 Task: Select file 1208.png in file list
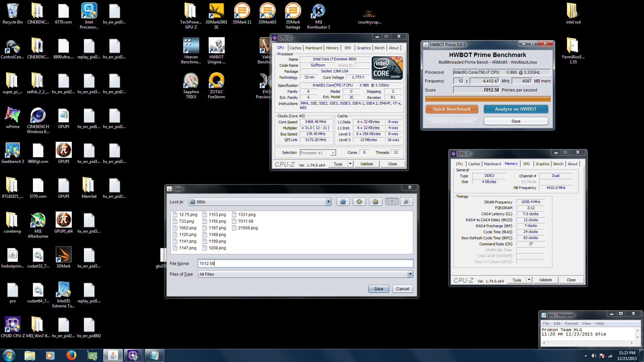coord(214,248)
